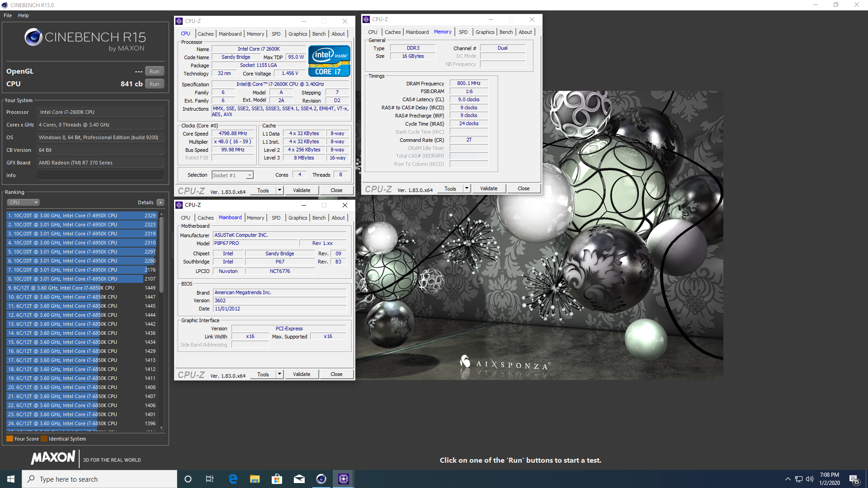Screen dimensions: 868x488
Task: Open About tab in Memory window
Action: click(x=525, y=32)
